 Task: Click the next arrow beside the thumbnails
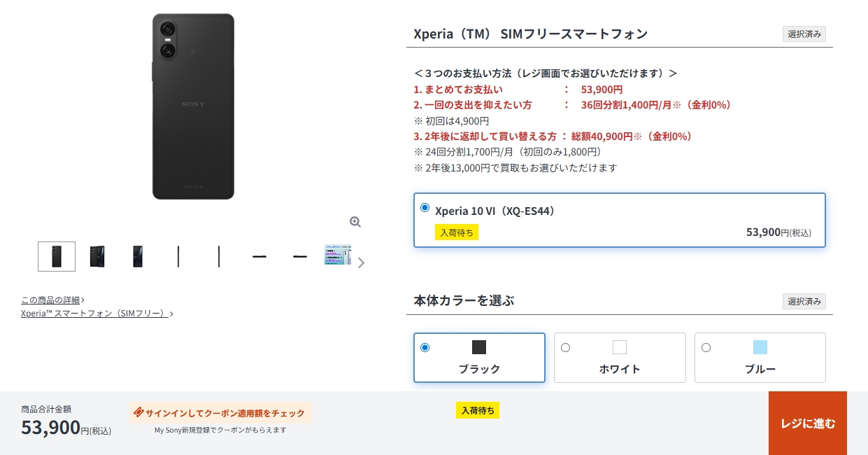coord(361,263)
